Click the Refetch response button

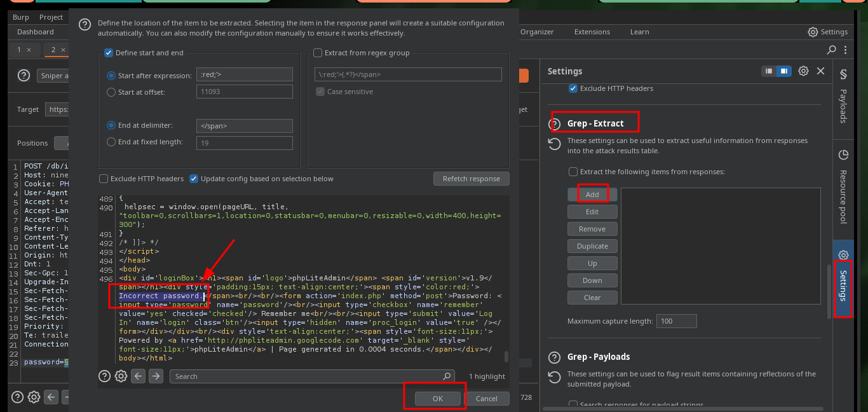pyautogui.click(x=471, y=179)
